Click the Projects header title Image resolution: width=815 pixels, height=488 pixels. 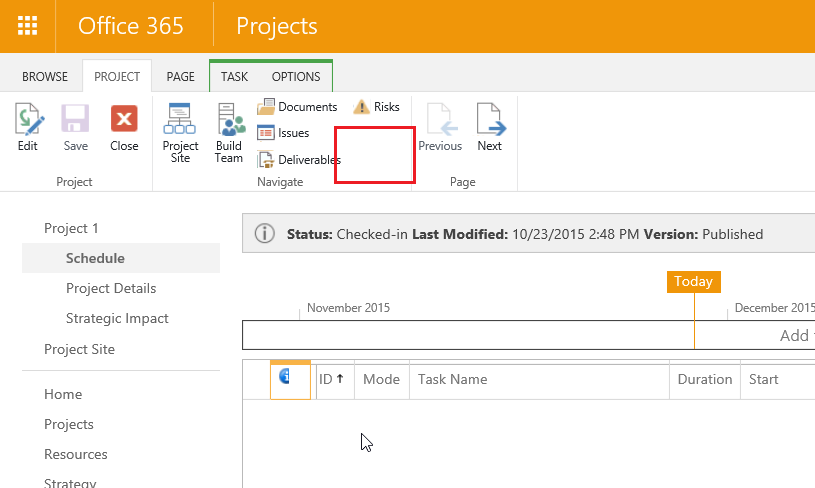277,26
